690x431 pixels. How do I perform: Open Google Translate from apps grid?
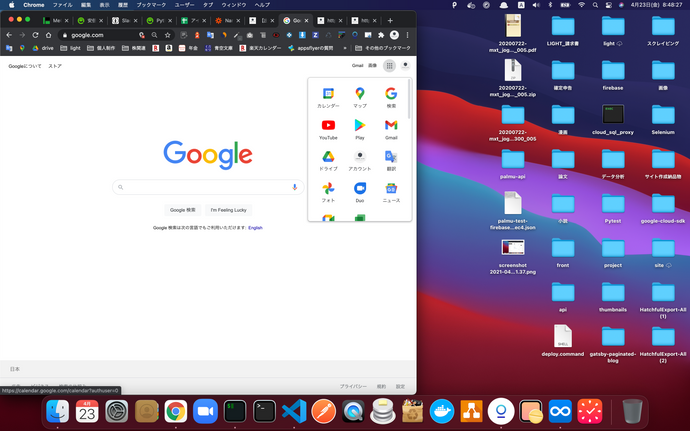click(x=391, y=159)
